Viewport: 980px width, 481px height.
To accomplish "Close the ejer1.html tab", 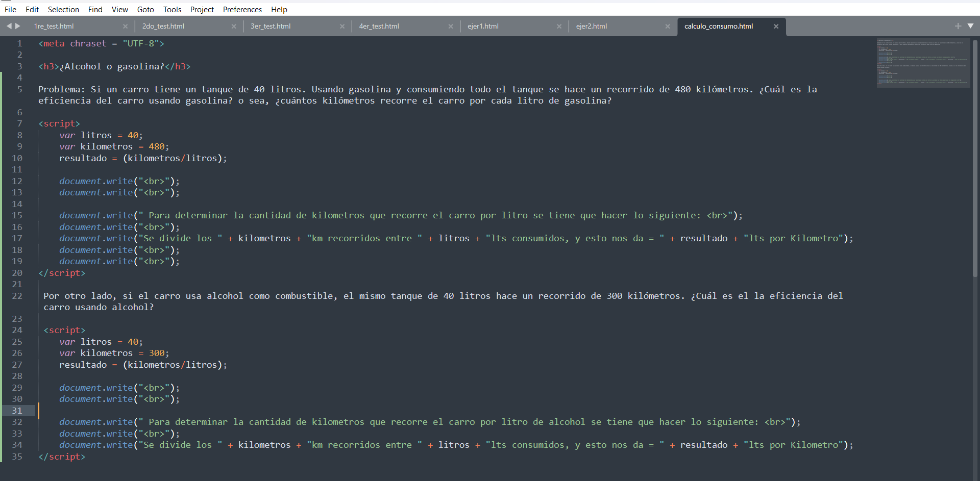I will click(x=559, y=27).
